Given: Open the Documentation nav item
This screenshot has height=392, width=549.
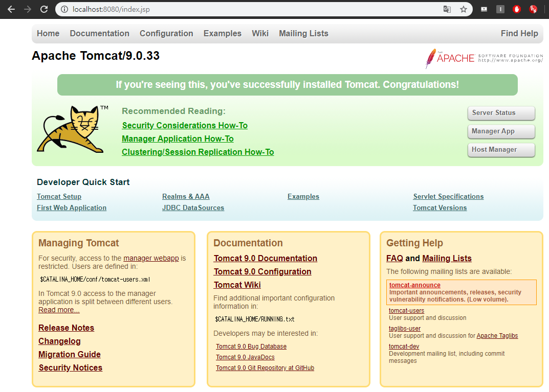Looking at the screenshot, I should pos(99,34).
